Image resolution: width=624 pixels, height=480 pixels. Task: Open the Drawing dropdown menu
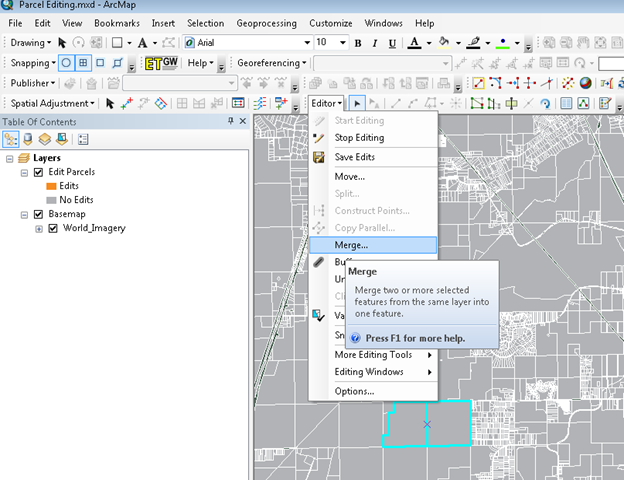[x=31, y=43]
